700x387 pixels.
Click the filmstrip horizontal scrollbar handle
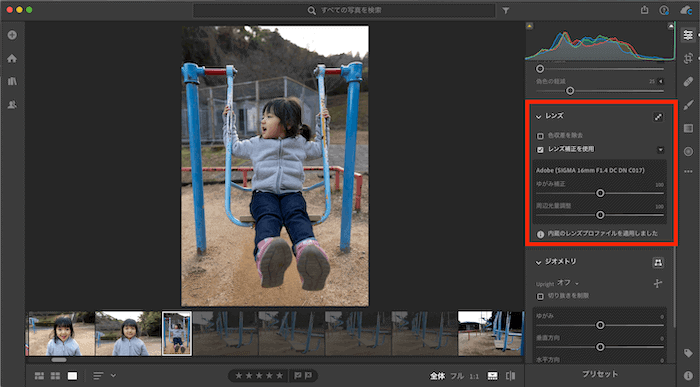pyautogui.click(x=59, y=360)
